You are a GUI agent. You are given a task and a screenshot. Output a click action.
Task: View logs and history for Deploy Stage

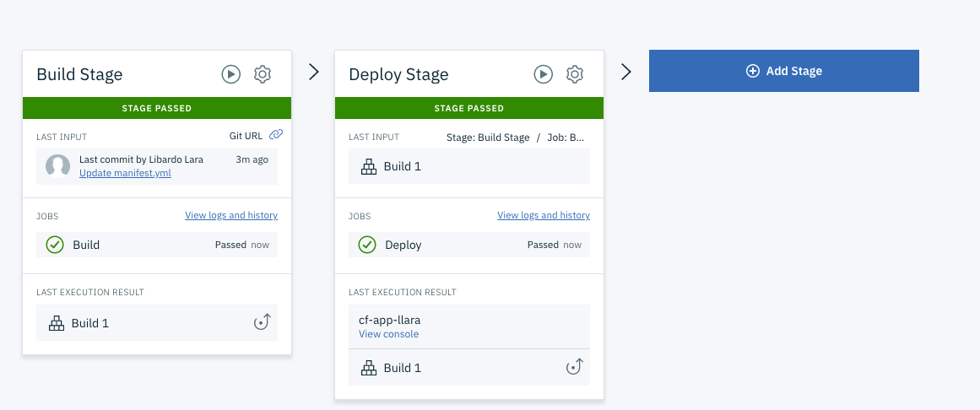click(544, 215)
